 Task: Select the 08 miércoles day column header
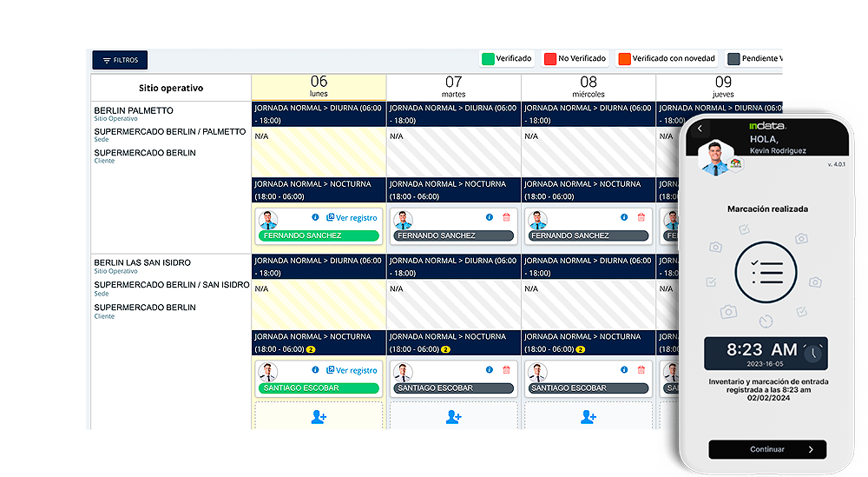(589, 86)
